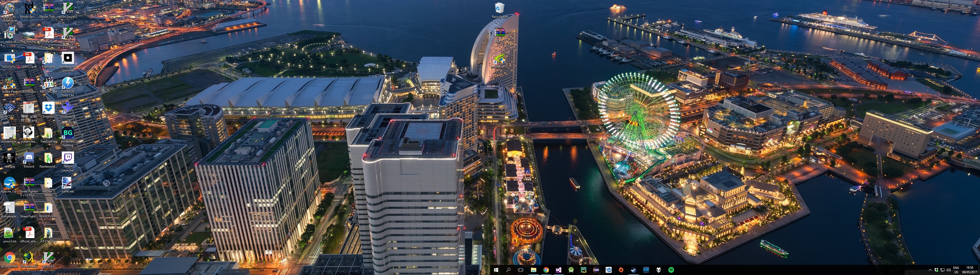Screen dimensions: 980x275
Task: Open the ENG US language selector
Action: 956,270
